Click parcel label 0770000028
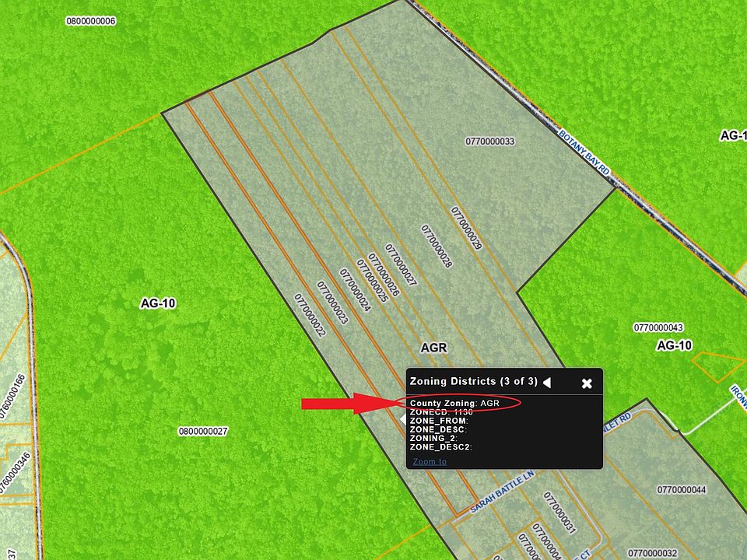 [437, 247]
